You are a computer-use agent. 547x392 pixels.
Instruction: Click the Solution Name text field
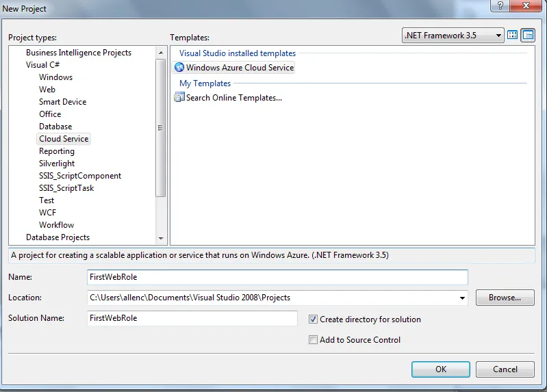(192, 319)
